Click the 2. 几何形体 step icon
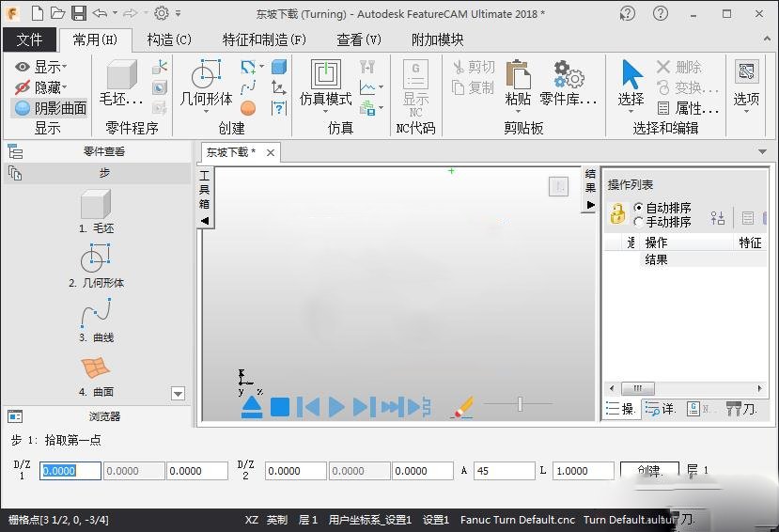 96,258
